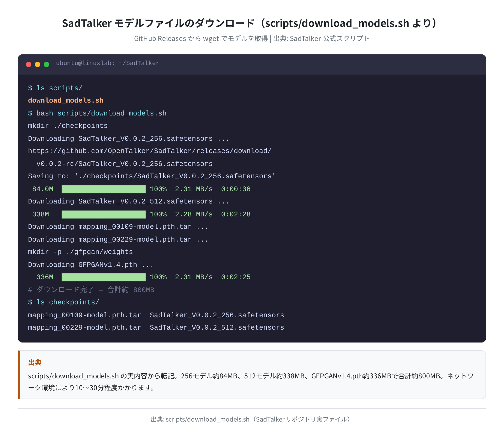The image size is (504, 435).
Task: Click the '$ ls checkpoints/' command
Action: [x=64, y=302]
